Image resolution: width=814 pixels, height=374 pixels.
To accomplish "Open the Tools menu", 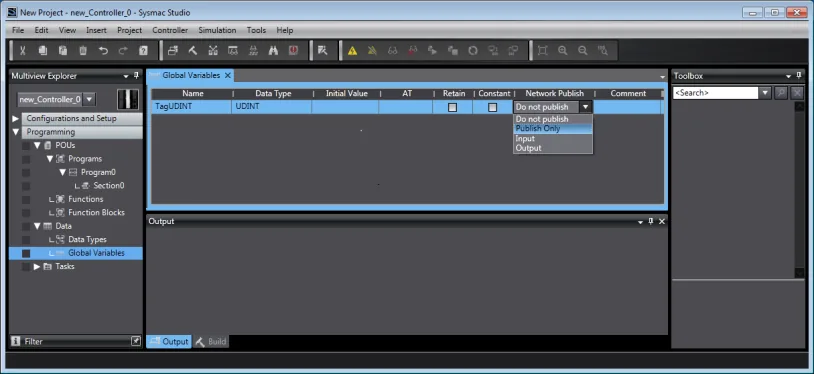I will click(x=256, y=30).
